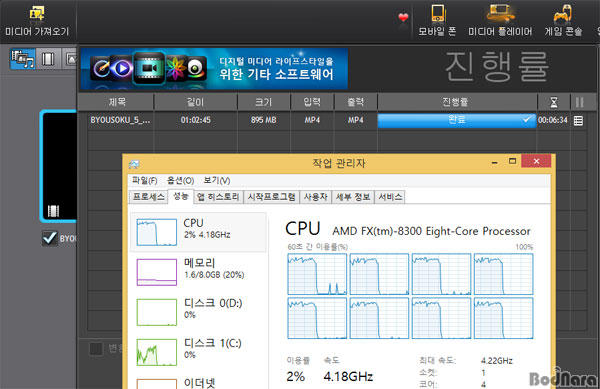Switch to the 서비스 tab

point(390,197)
